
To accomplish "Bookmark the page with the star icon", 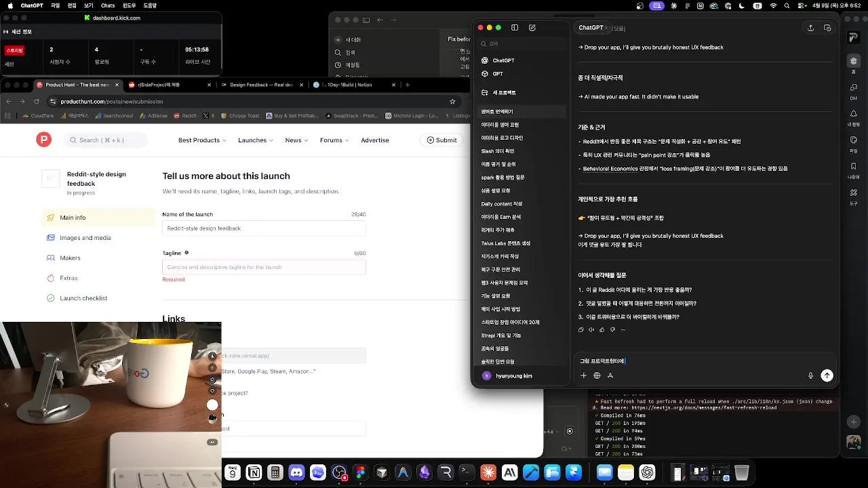I will pyautogui.click(x=452, y=102).
